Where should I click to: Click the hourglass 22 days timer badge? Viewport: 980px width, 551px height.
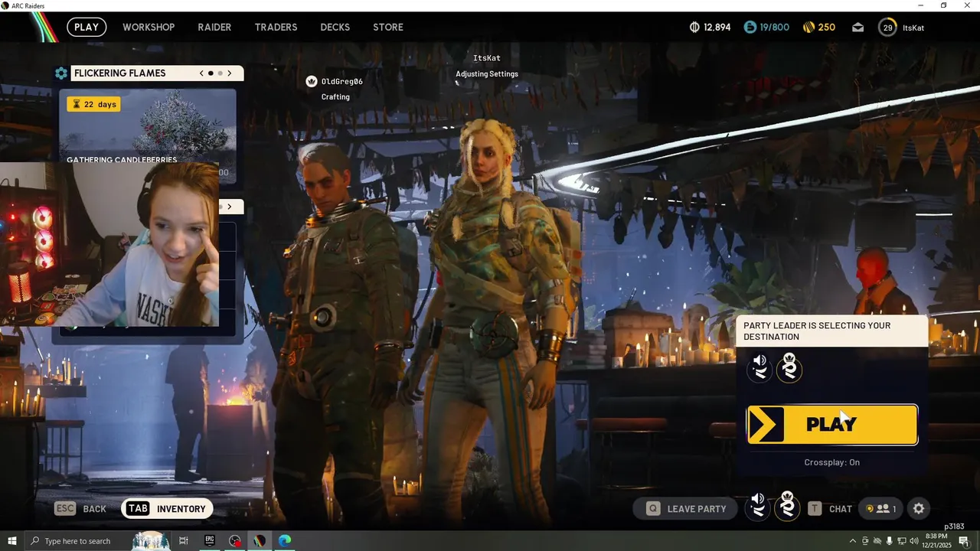[93, 104]
